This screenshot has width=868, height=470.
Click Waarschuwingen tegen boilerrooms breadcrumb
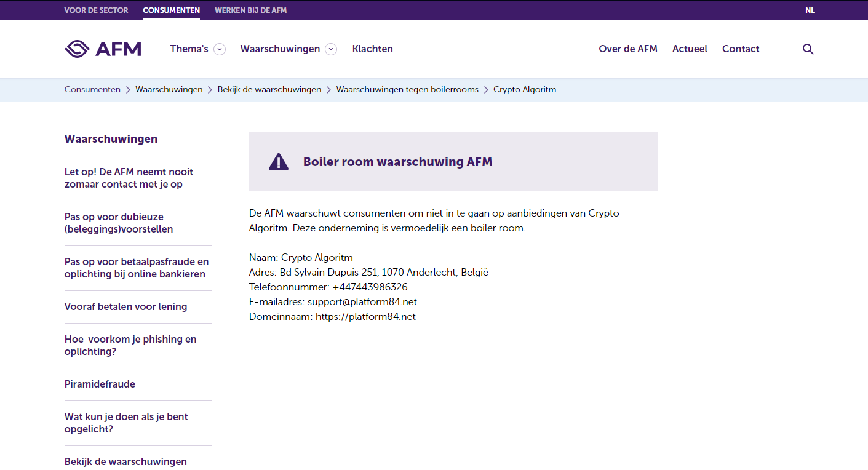coord(407,90)
